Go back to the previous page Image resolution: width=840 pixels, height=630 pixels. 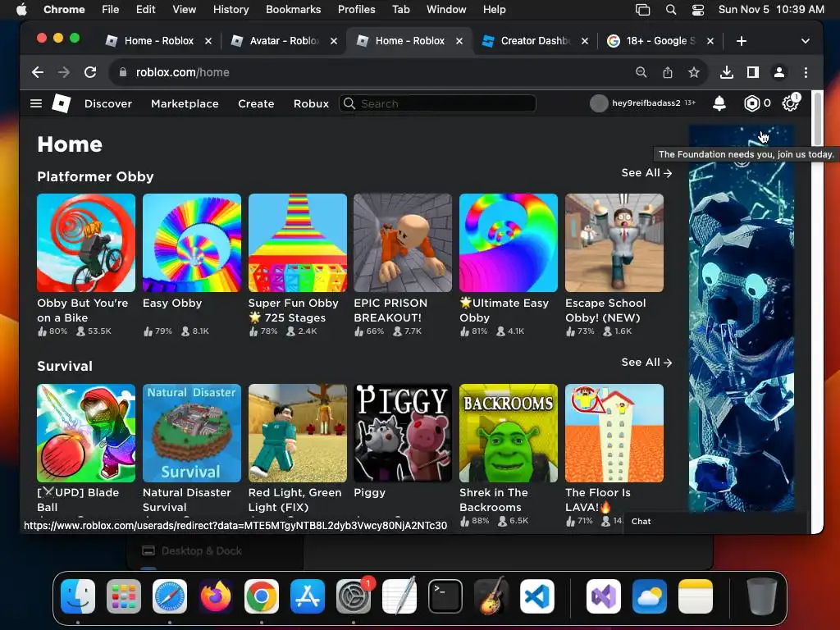point(38,72)
